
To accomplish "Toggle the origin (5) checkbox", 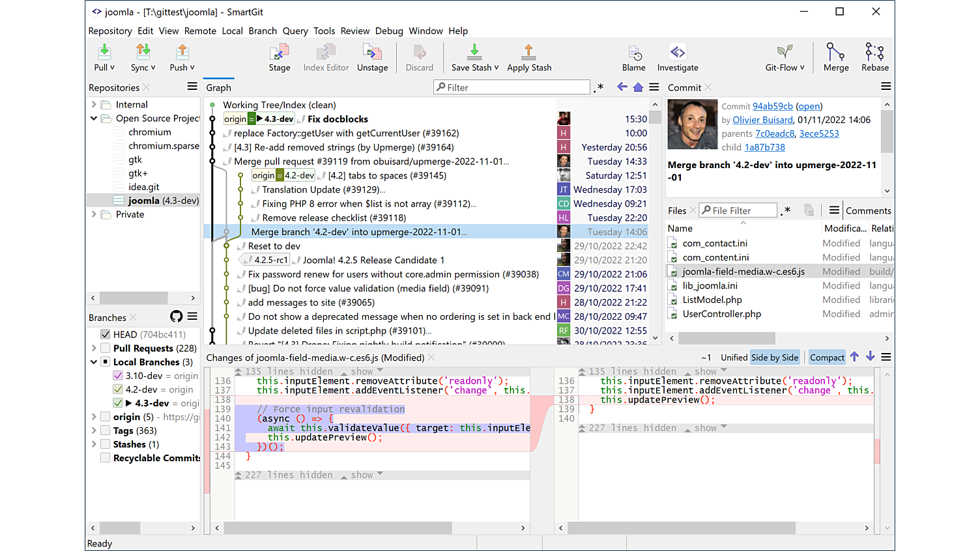I will (x=105, y=416).
